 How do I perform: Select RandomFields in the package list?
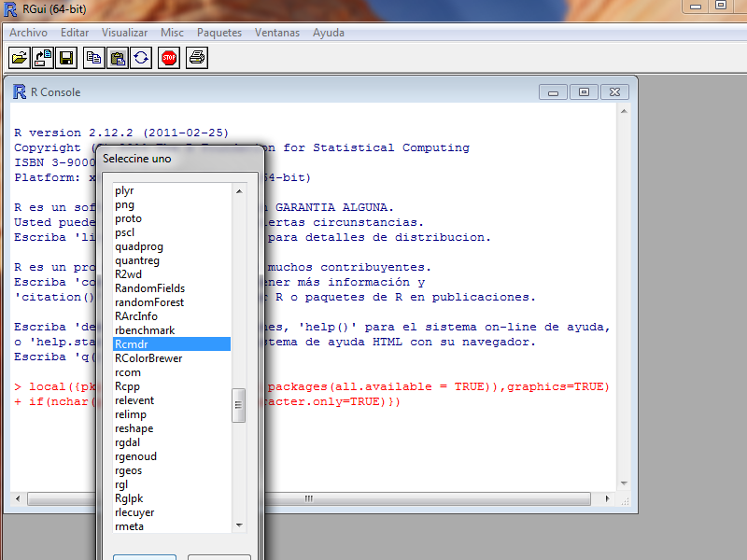[172, 288]
